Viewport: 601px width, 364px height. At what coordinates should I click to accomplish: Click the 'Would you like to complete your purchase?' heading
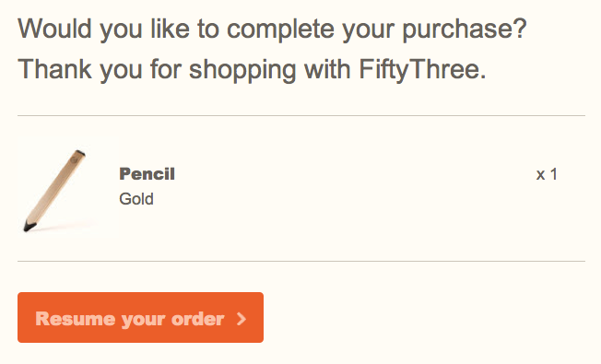pos(272,29)
